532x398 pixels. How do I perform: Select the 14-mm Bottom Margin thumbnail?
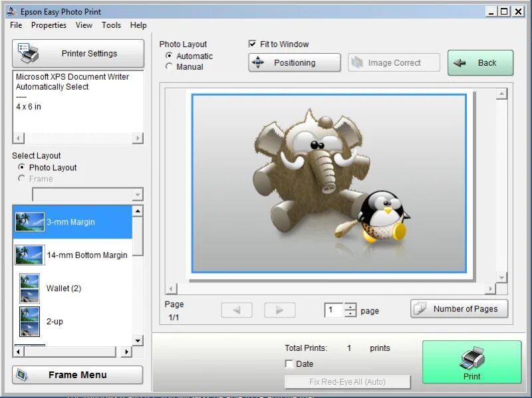click(x=30, y=255)
